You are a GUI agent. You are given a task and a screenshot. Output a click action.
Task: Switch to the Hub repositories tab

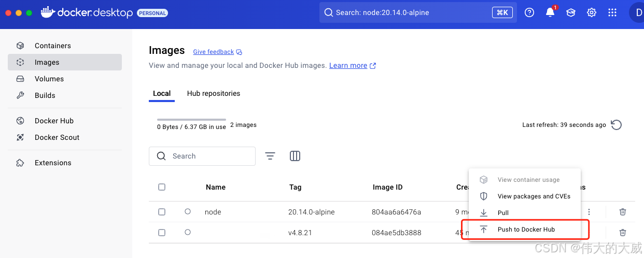click(214, 93)
